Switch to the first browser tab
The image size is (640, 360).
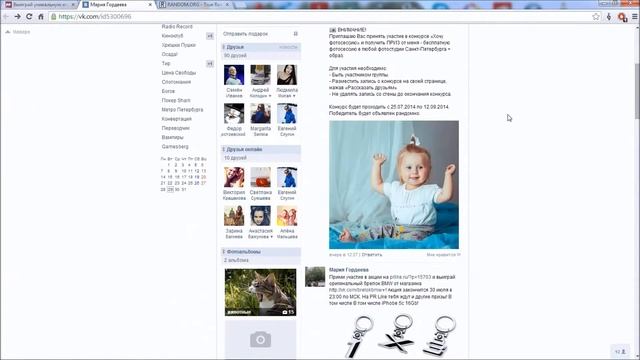click(39, 4)
